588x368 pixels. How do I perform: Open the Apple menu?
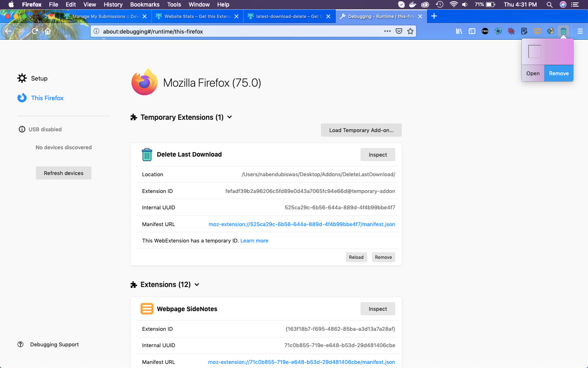coord(11,4)
